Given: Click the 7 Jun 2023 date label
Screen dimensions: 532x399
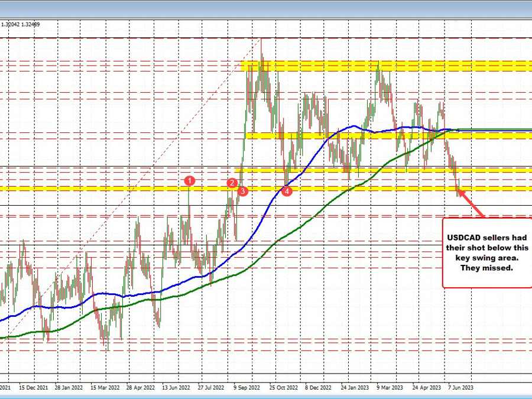Looking at the screenshot, I should pos(461,388).
